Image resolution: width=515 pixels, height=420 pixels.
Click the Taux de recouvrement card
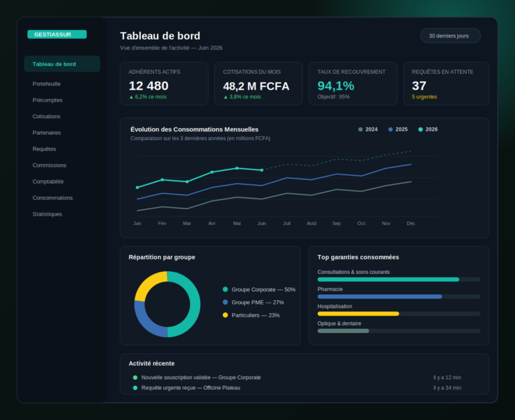pyautogui.click(x=353, y=84)
